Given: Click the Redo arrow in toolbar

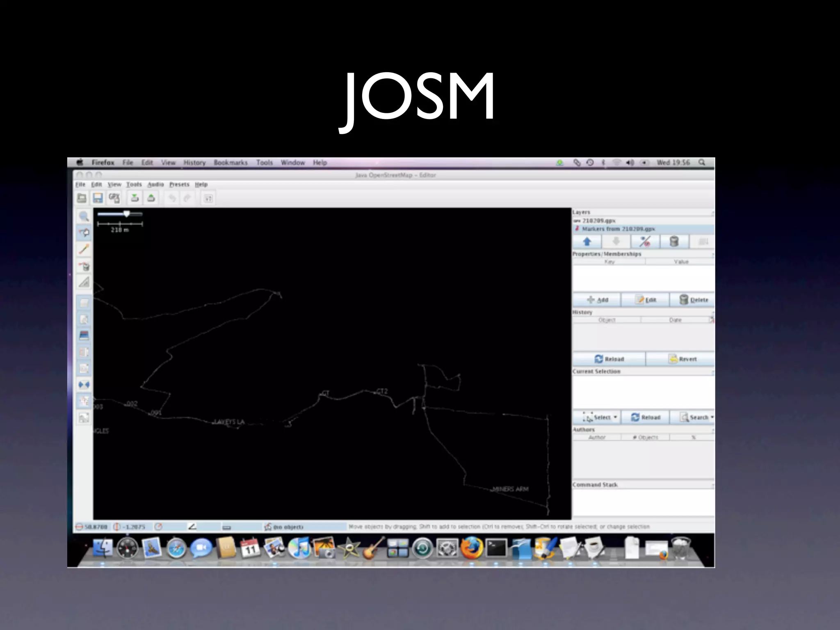Looking at the screenshot, I should point(187,199).
